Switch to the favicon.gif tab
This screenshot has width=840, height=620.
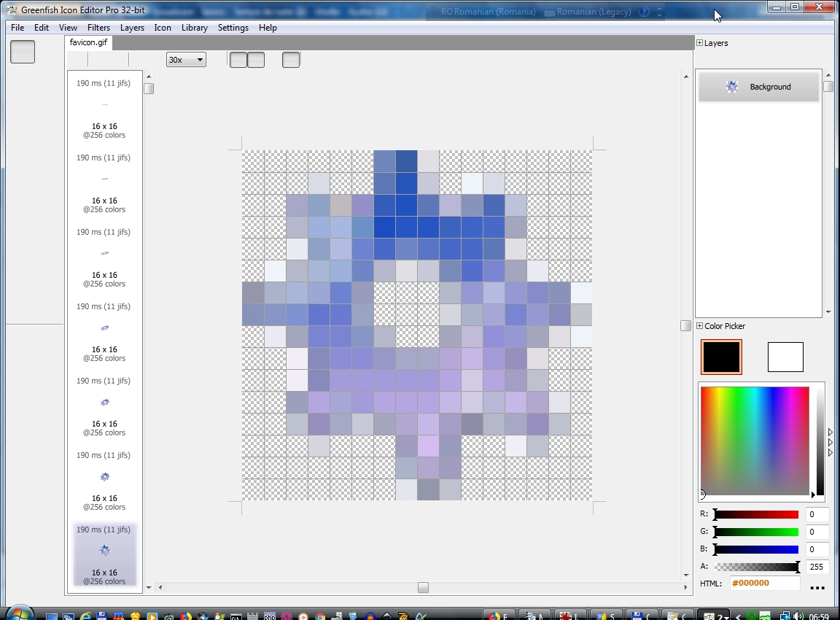(x=88, y=42)
